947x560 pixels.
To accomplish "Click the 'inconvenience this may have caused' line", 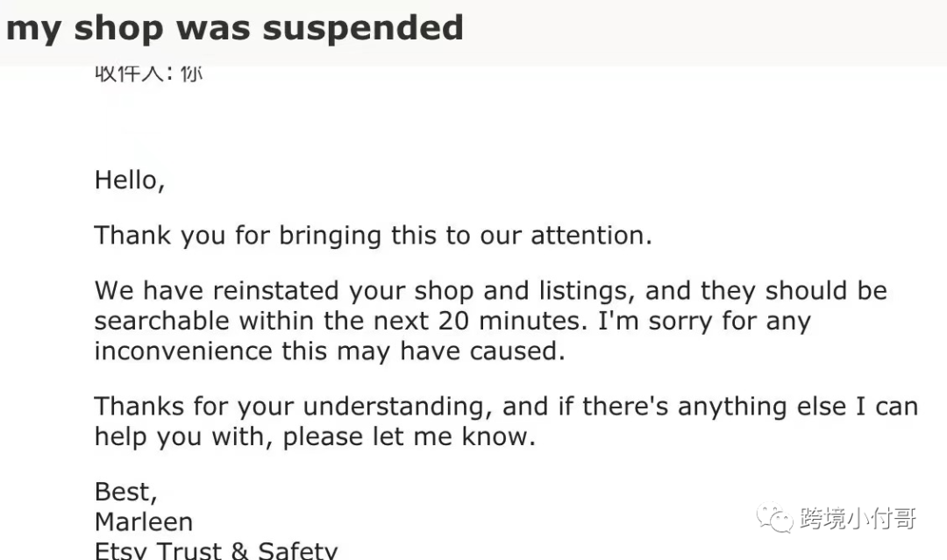I will tap(330, 351).
